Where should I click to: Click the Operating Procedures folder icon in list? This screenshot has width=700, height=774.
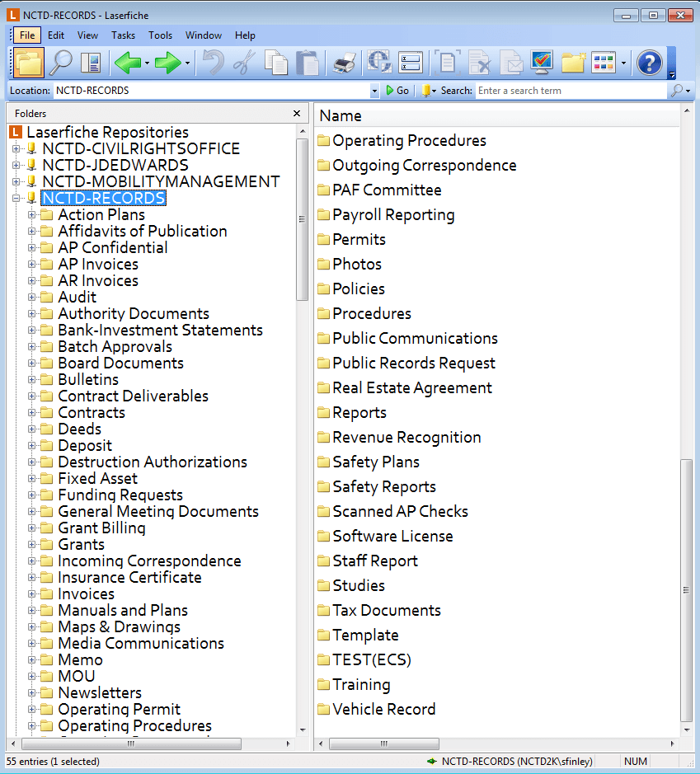[323, 141]
